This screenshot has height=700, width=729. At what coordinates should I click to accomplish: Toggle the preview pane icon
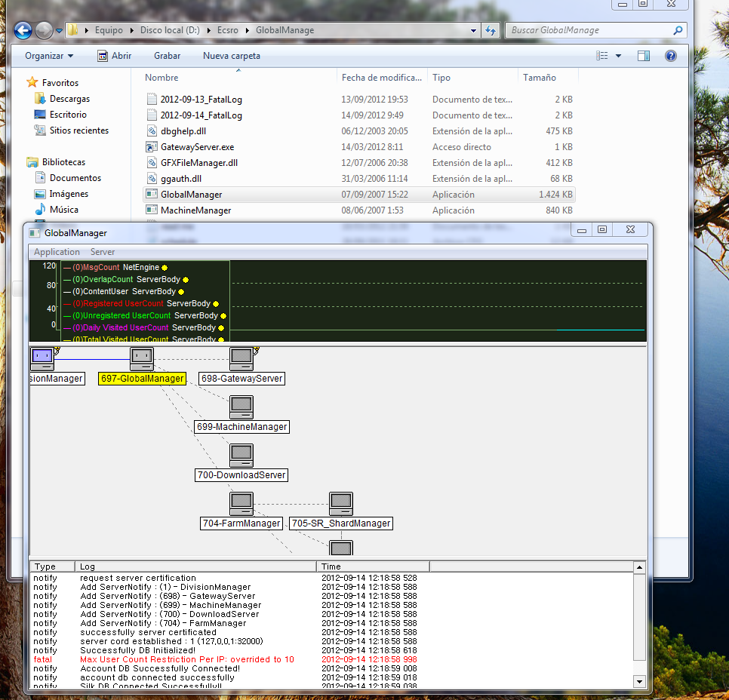pos(644,56)
